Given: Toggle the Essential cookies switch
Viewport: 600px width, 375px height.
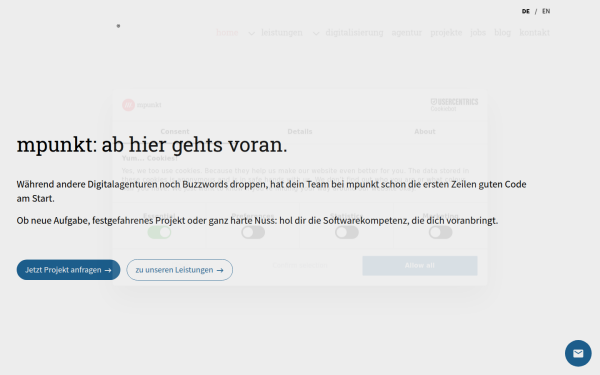Looking at the screenshot, I should [159, 232].
